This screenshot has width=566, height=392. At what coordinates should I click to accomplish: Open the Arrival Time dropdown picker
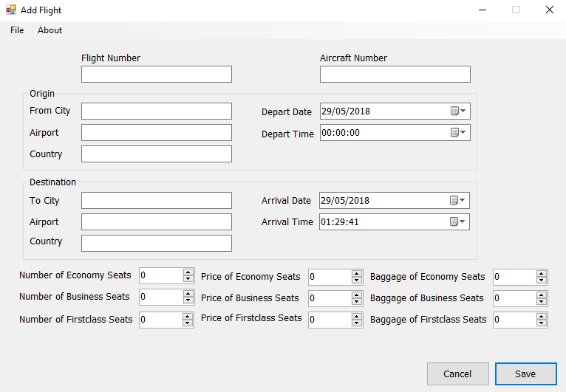458,221
